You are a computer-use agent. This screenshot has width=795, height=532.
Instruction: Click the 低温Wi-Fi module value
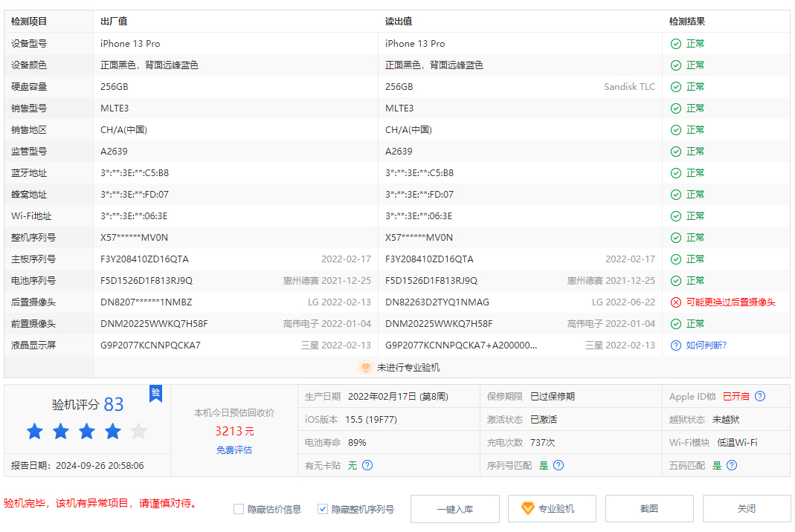point(737,442)
